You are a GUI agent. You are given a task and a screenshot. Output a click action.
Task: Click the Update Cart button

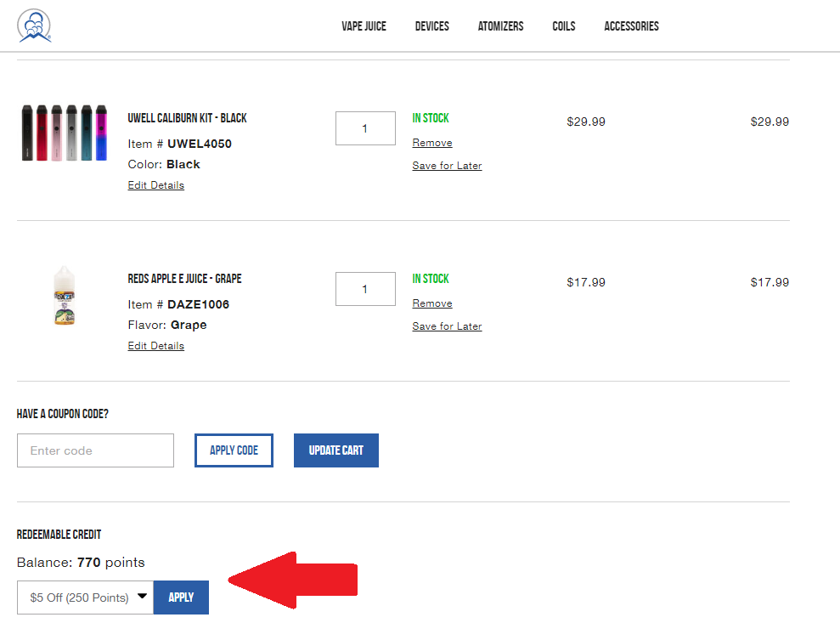(x=335, y=450)
